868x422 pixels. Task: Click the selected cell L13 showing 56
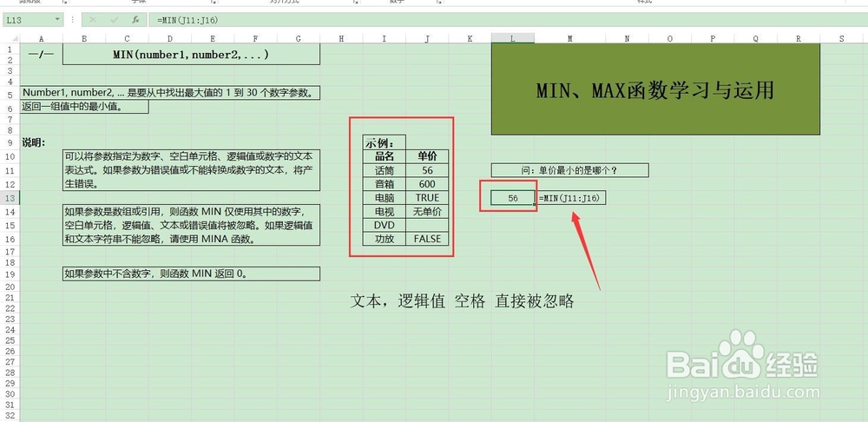513,198
